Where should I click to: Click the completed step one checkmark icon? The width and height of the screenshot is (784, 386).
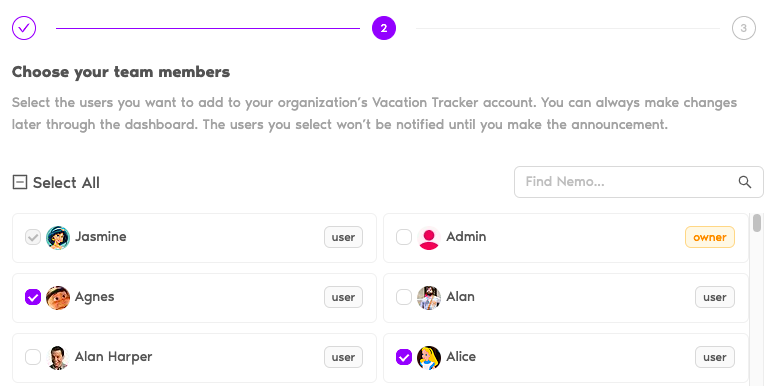point(24,28)
